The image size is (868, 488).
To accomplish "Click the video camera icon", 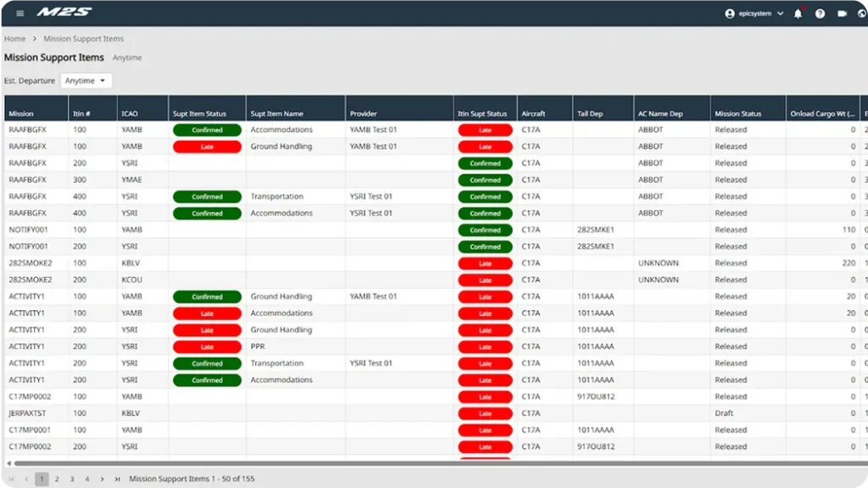I will pyautogui.click(x=842, y=14).
